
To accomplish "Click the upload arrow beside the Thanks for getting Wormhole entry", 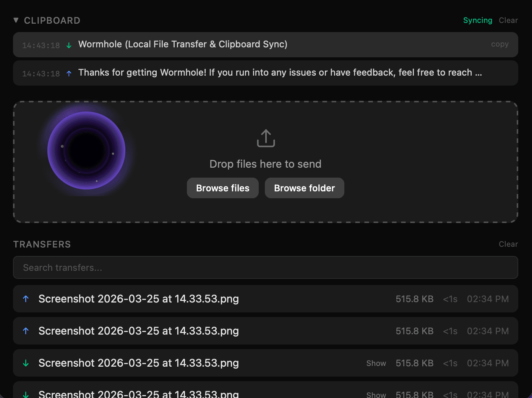I will [68, 73].
